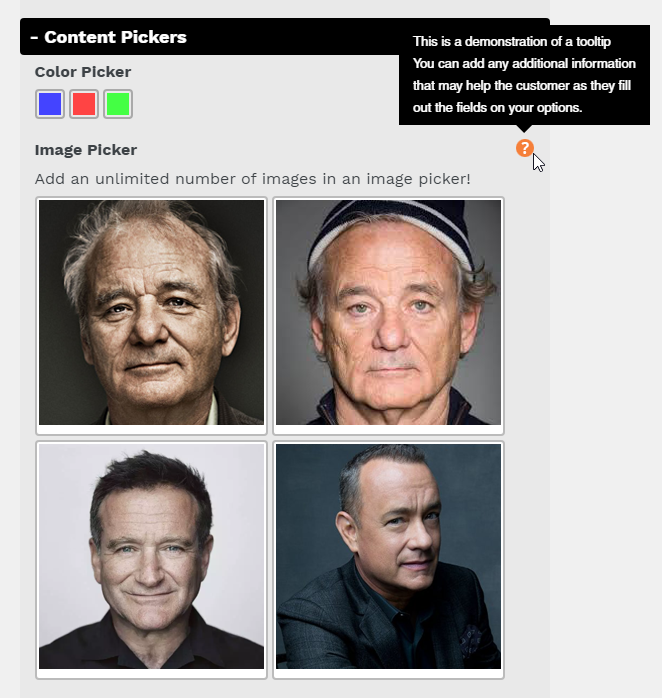Image resolution: width=662 pixels, height=698 pixels.
Task: Pick the blue color swatch
Action: click(x=50, y=104)
